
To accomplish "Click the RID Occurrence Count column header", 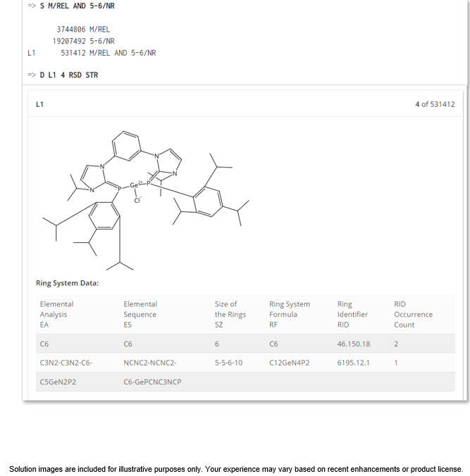I will click(x=414, y=314).
